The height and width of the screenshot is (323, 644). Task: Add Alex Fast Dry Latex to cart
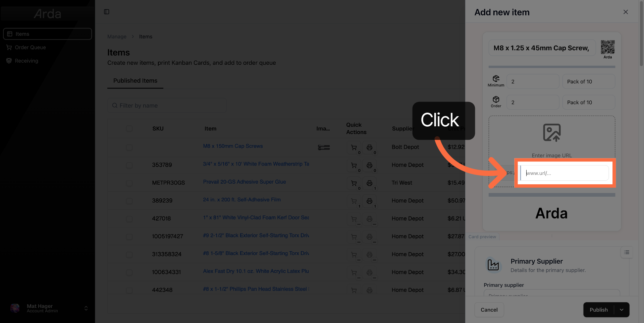354,272
